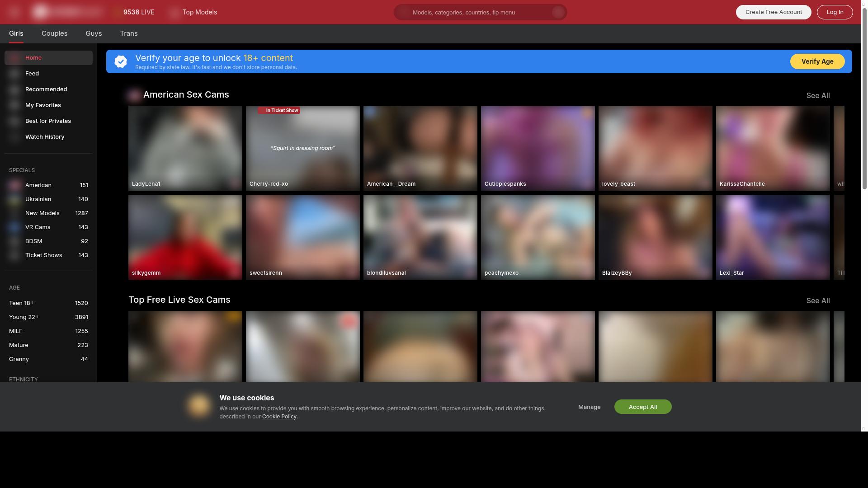Open the Feed section icon

[14, 73]
